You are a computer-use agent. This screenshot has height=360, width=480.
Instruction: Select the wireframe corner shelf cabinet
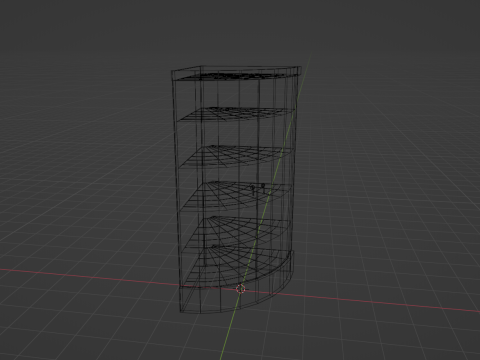[x=237, y=189]
